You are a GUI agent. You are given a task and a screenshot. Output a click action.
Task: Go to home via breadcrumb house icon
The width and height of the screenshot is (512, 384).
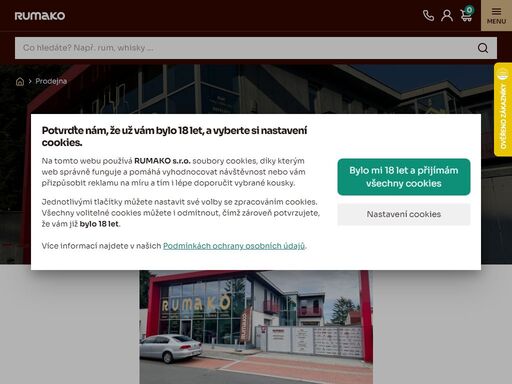pos(20,81)
